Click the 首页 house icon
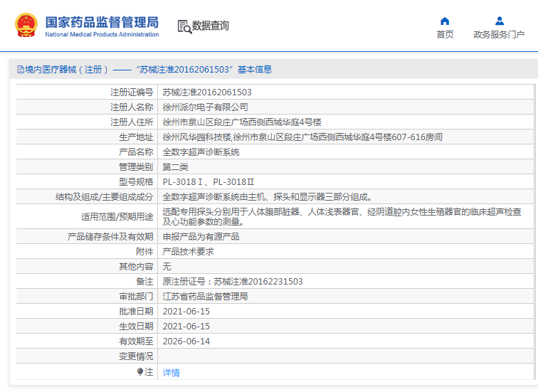Screen dimensions: 538x392 [445, 21]
